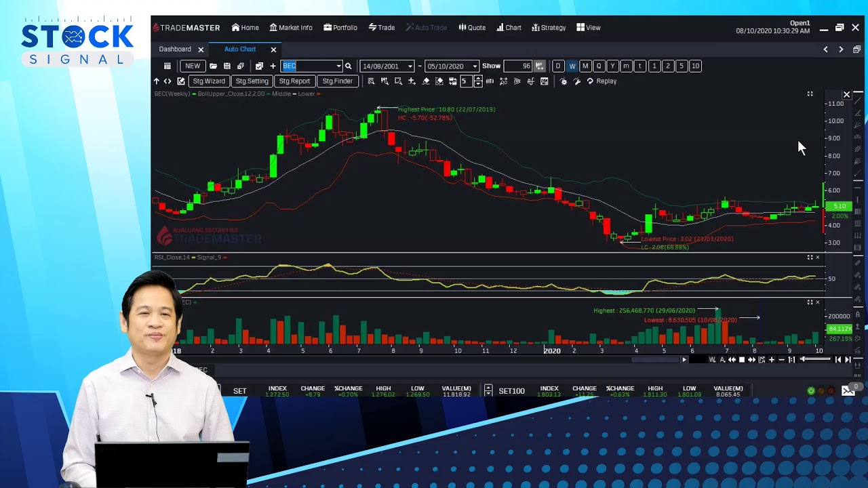The image size is (868, 488).
Task: Click the add symbol plus icon
Action: pos(273,66)
